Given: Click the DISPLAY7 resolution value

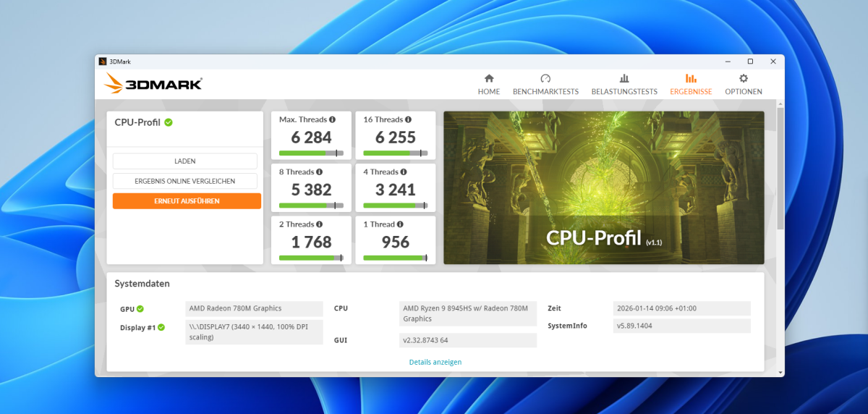Looking at the screenshot, I should coord(254,332).
